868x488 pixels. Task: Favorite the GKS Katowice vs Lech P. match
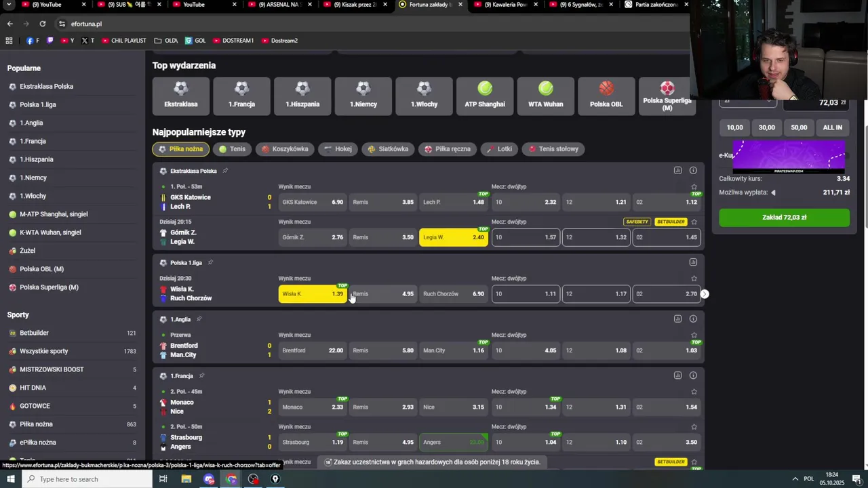click(x=694, y=187)
